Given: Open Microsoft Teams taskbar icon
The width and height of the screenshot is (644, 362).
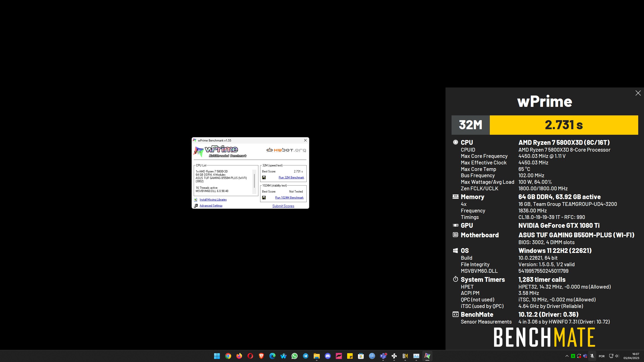Looking at the screenshot, I should 383,356.
